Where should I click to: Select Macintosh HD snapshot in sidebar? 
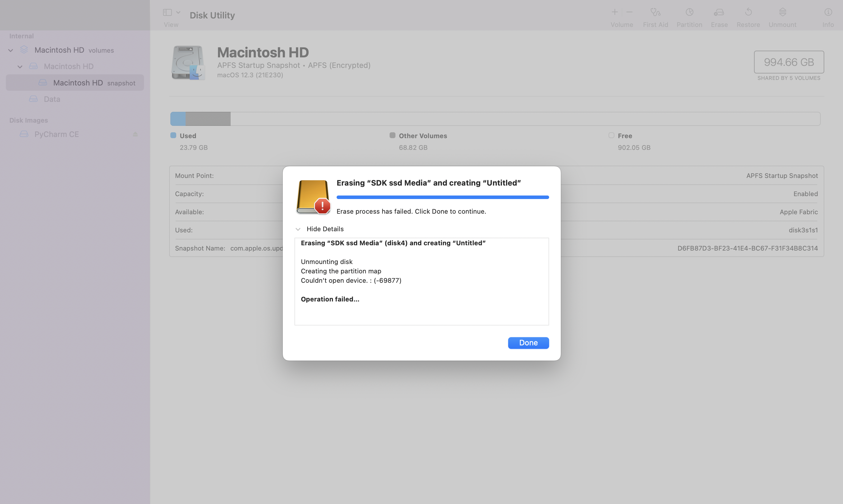click(x=78, y=83)
